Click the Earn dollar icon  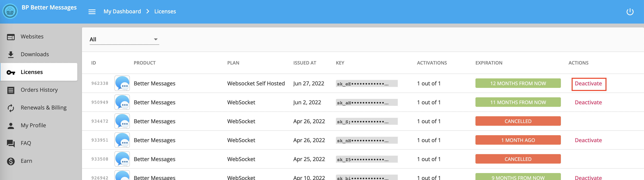pyautogui.click(x=11, y=161)
